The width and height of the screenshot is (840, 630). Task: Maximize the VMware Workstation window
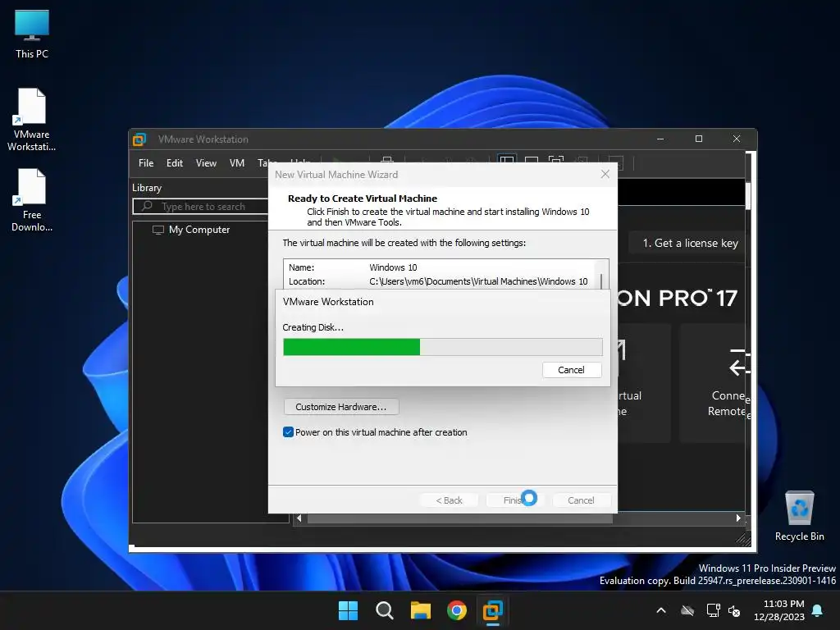coord(699,139)
